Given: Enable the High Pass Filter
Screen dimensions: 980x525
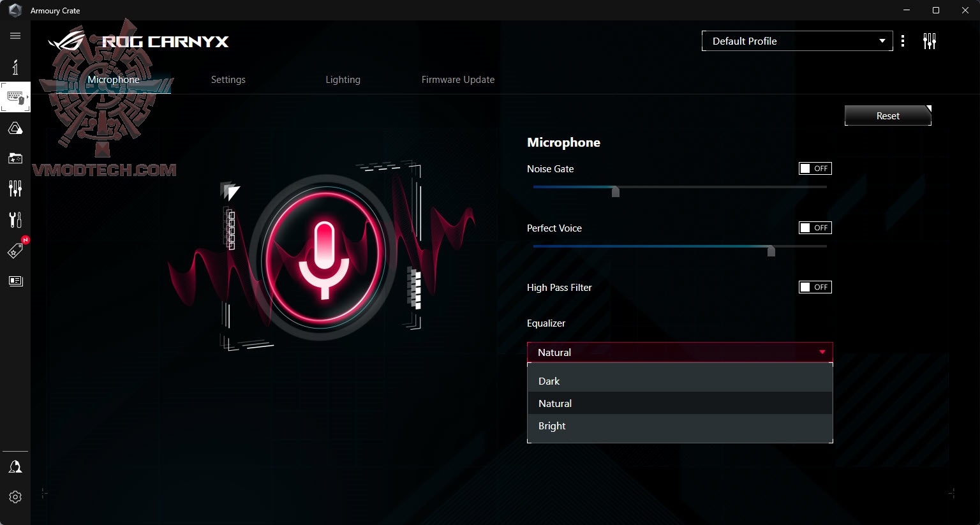Looking at the screenshot, I should (x=815, y=286).
